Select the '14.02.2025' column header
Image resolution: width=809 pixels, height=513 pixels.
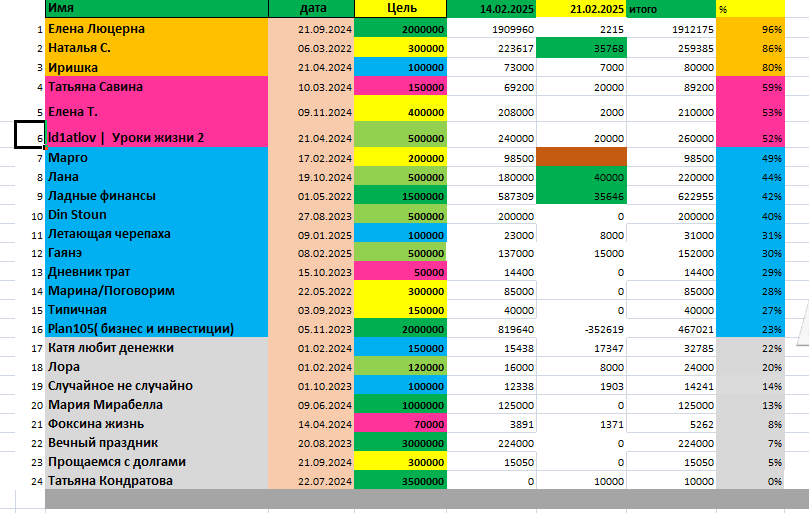click(x=491, y=9)
